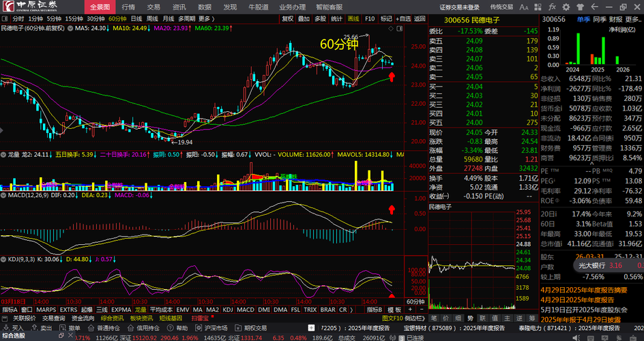Open 牛股道 menu
This screenshot has width=644, height=341.
259,7
